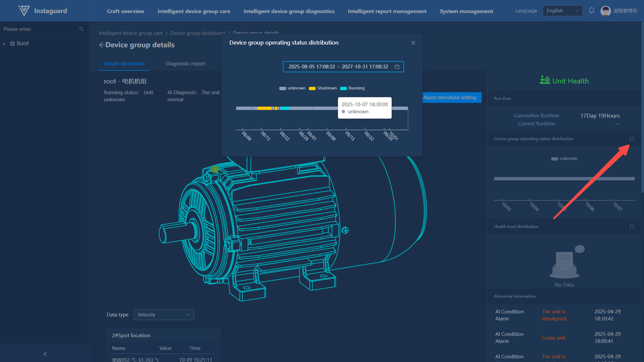The height and width of the screenshot is (362, 644).
Task: Switch to the Diagnostic report tab
Action: [x=186, y=64]
